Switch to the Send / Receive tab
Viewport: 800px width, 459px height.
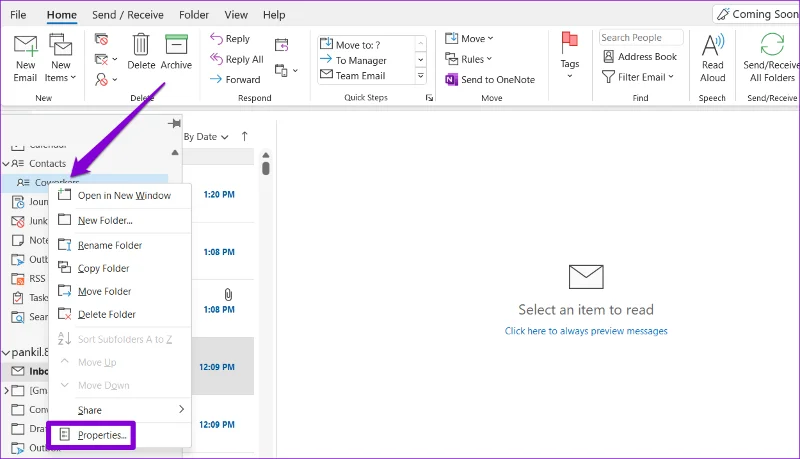pyautogui.click(x=128, y=15)
